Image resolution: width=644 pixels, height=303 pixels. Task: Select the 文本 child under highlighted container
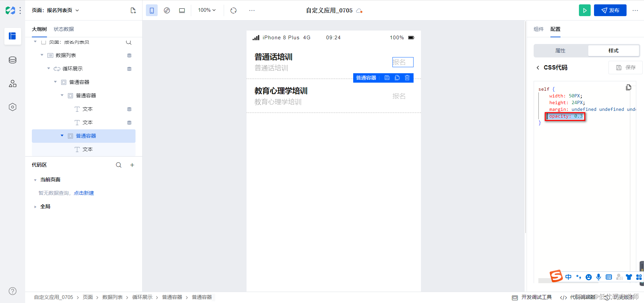(84, 149)
